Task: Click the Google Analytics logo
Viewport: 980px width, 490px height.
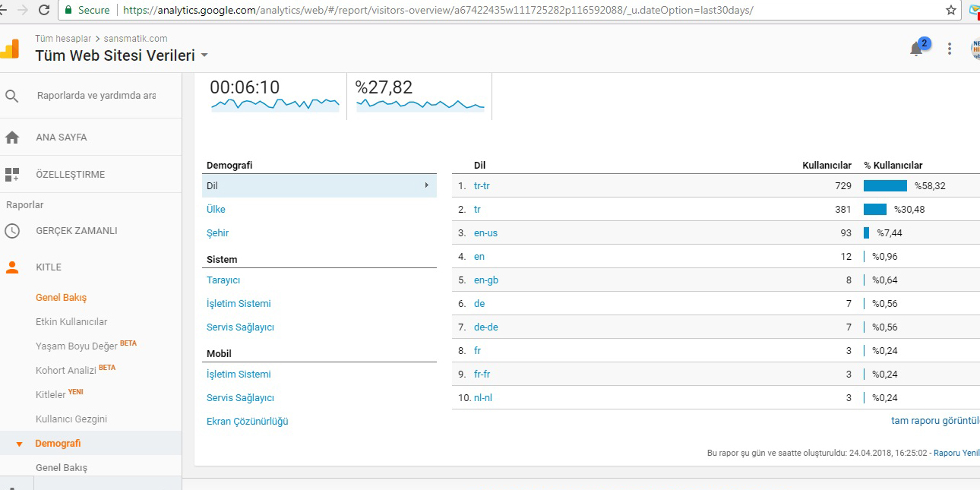Action: [x=10, y=49]
